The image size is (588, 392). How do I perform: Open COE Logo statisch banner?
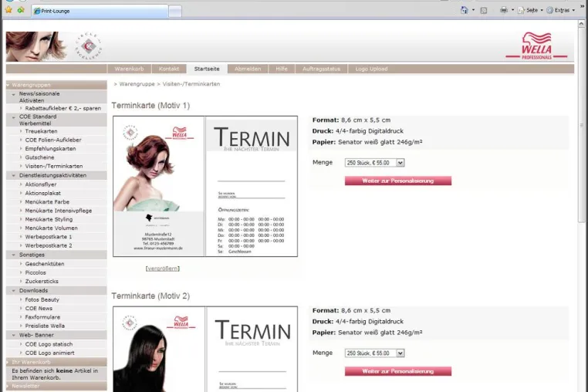(49, 344)
